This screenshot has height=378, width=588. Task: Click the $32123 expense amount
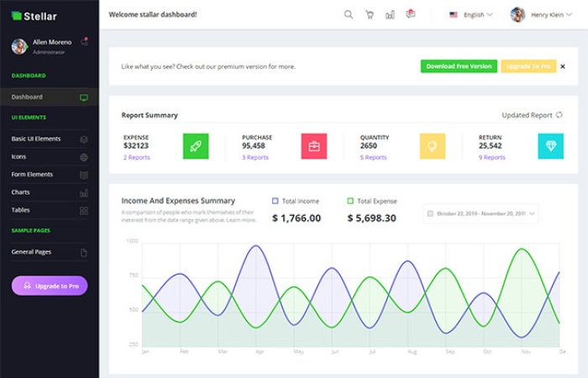(136, 145)
